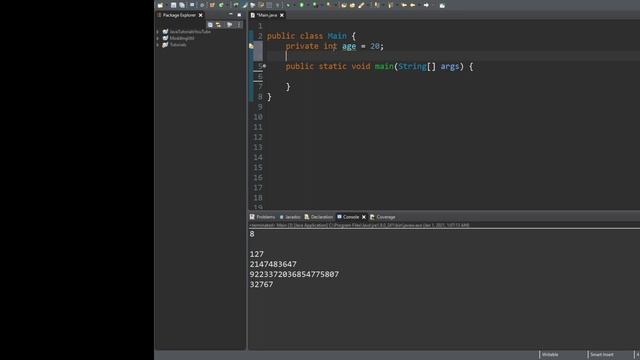640x360 pixels.
Task: Click 'Writable' in the status bar
Action: click(x=550, y=355)
